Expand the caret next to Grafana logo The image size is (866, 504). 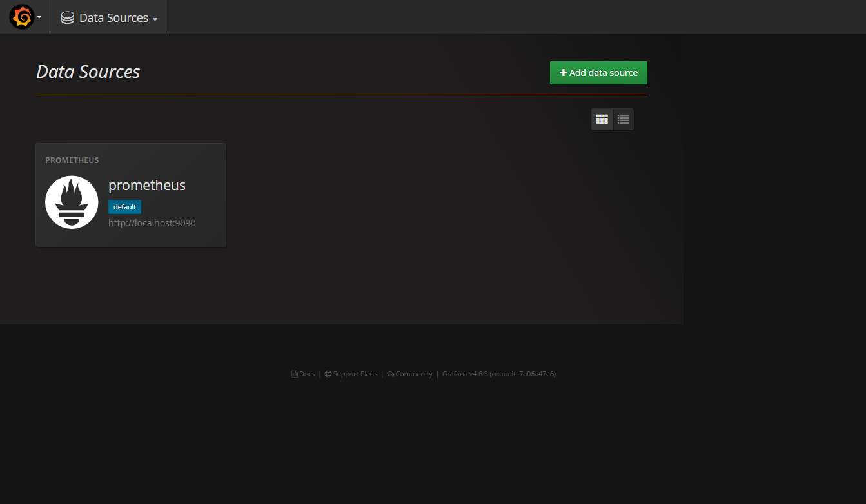[x=39, y=17]
